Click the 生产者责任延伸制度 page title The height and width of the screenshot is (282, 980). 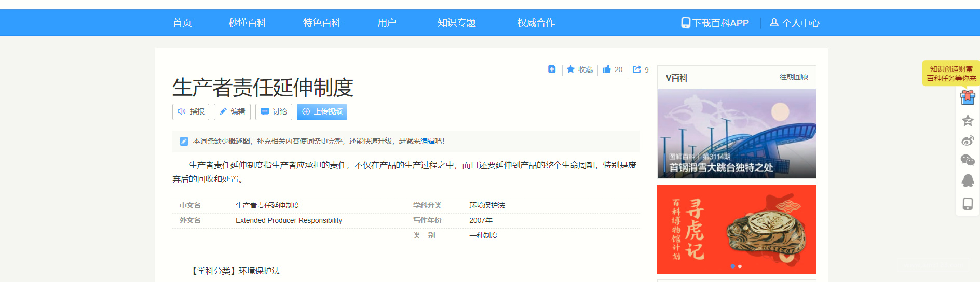click(263, 87)
